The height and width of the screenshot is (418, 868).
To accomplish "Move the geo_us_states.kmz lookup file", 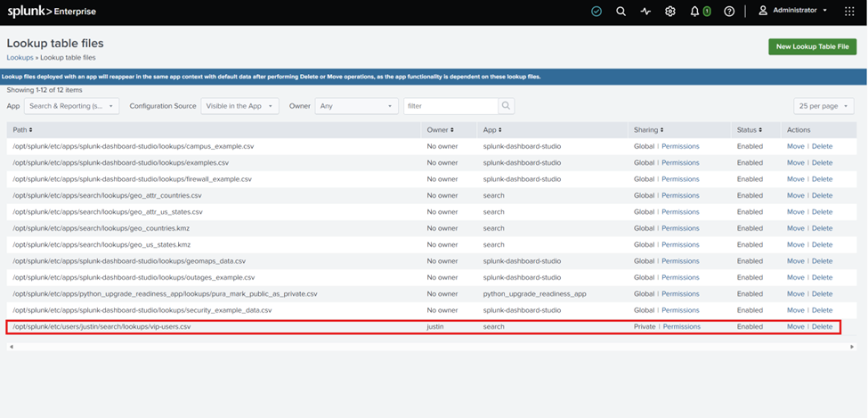I will 796,244.
